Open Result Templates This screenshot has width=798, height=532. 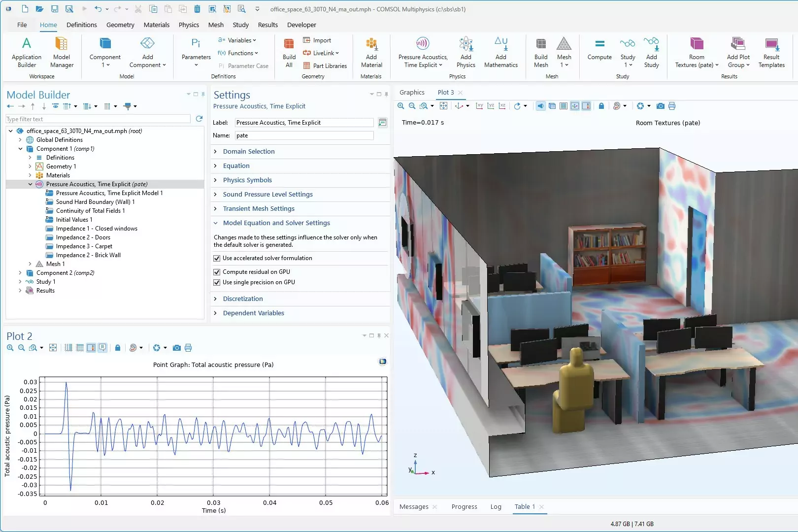(771, 52)
